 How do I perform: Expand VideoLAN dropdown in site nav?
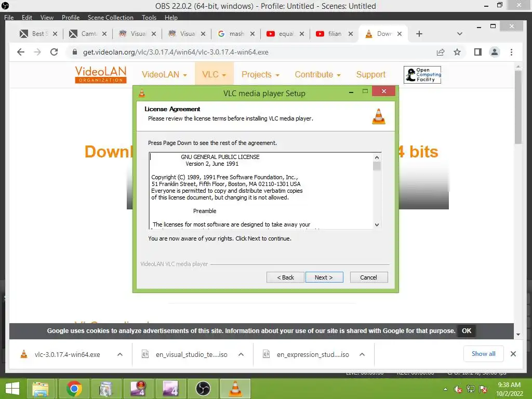(x=164, y=74)
